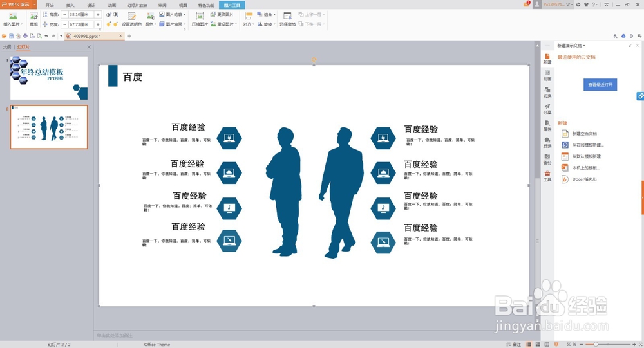The width and height of the screenshot is (644, 348).
Task: Decrease width with minus stepper
Action: pyautogui.click(x=64, y=24)
